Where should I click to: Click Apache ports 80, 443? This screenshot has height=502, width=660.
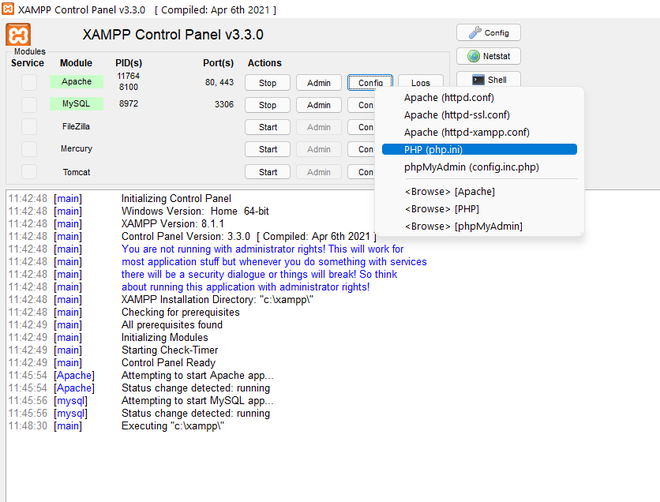coord(219,82)
